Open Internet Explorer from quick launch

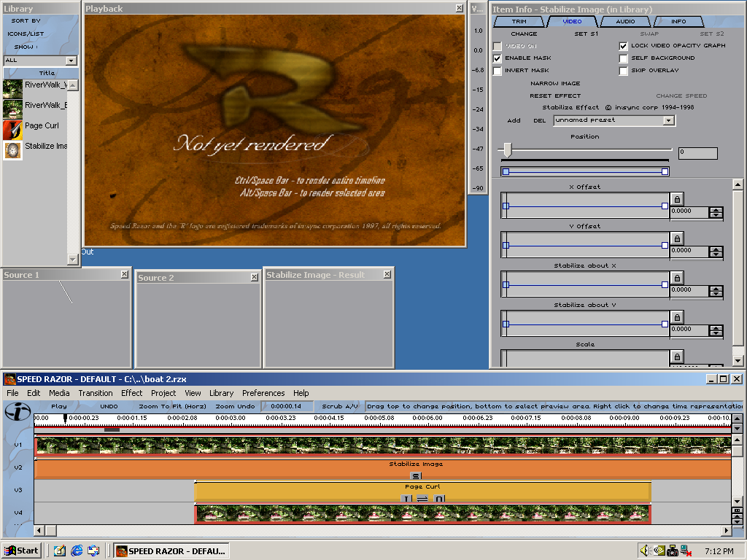click(77, 551)
